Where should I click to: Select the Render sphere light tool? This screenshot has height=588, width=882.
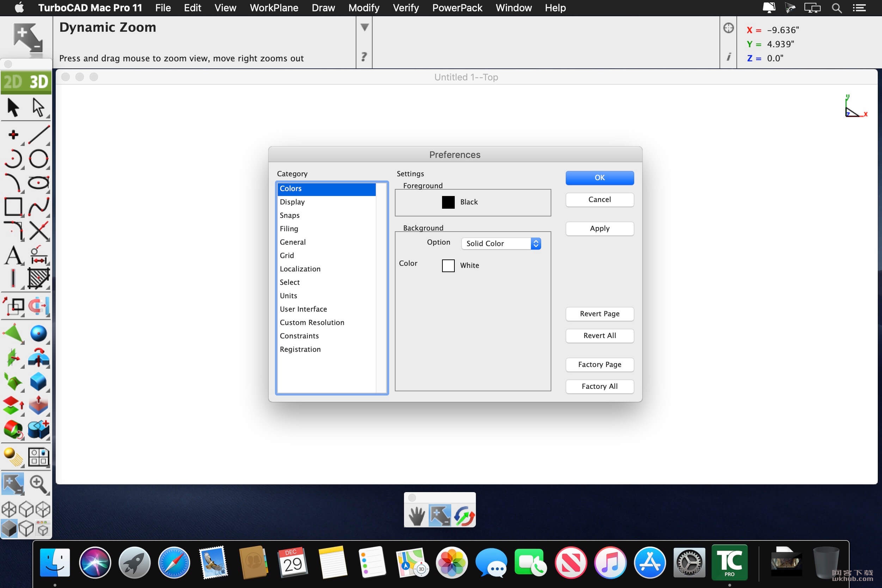(13, 457)
